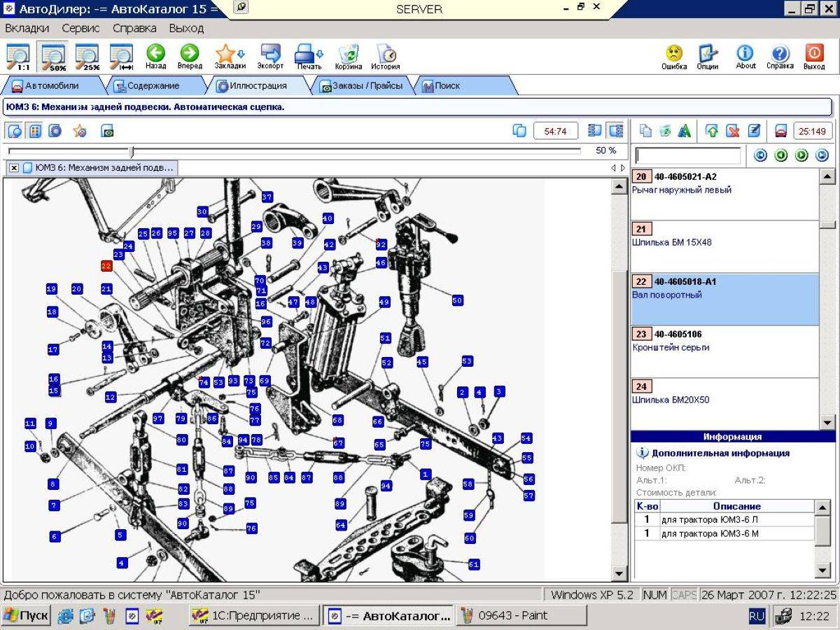Select part 21 Шпилька БМ 15Х48
This screenshot has height=630, width=840.
pos(724,246)
